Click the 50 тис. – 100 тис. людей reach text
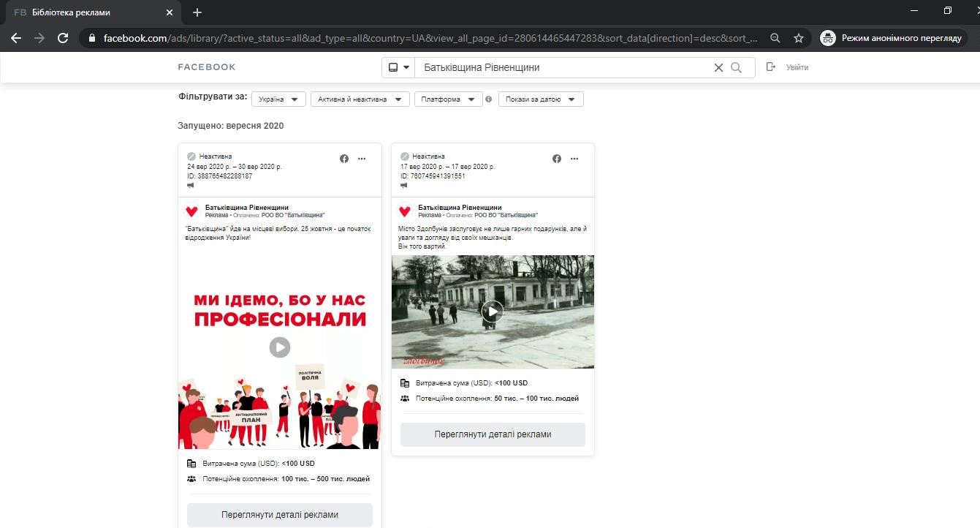Screen dimensions: 980x528 click(536, 399)
